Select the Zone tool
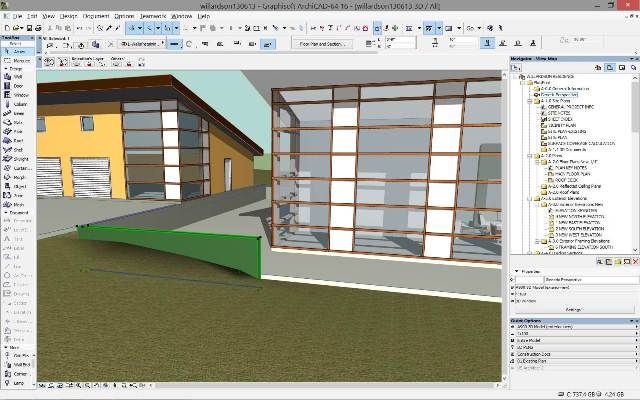Screen dimensions: 640x400 (x=17, y=196)
